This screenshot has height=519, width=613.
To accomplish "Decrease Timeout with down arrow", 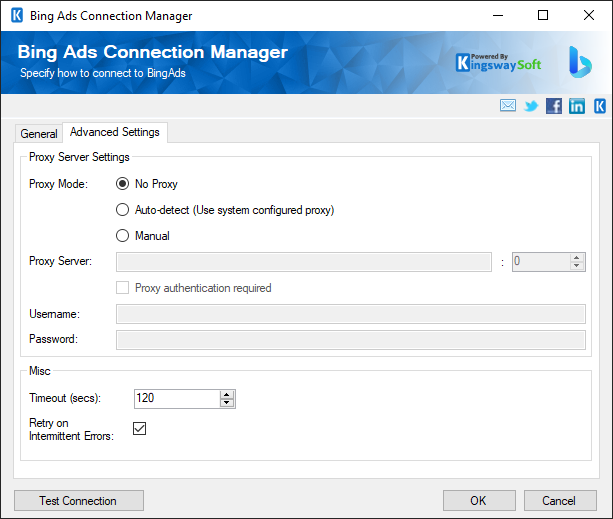I will (x=227, y=403).
